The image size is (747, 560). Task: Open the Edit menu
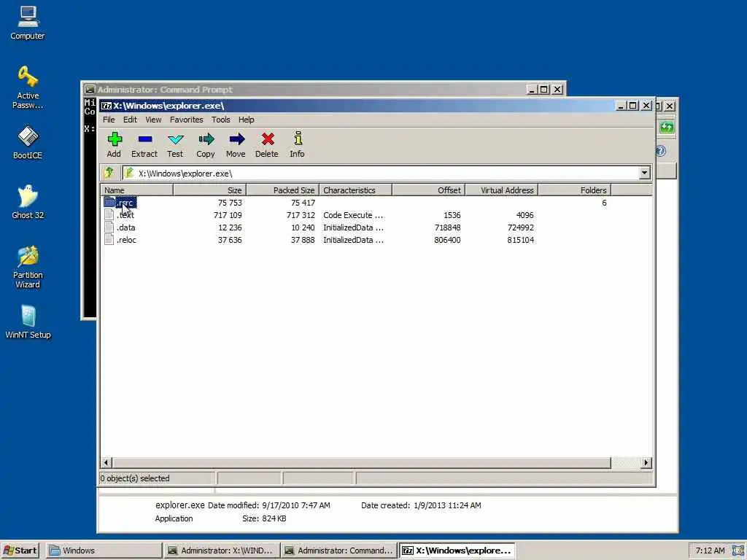(130, 120)
